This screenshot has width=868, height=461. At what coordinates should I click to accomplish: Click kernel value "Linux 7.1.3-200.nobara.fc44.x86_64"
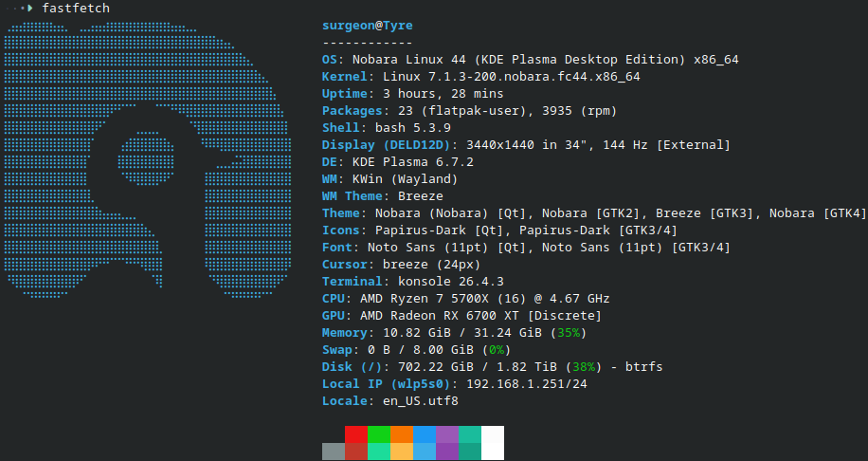[512, 77]
